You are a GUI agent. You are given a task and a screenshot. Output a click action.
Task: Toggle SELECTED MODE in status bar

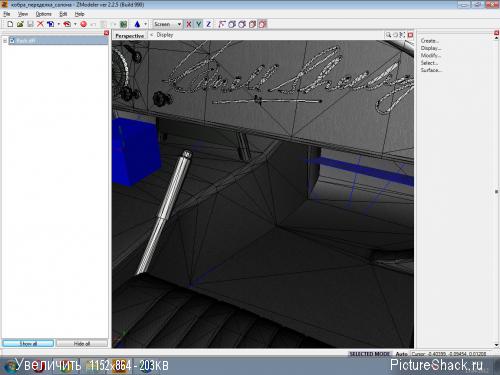tap(369, 354)
